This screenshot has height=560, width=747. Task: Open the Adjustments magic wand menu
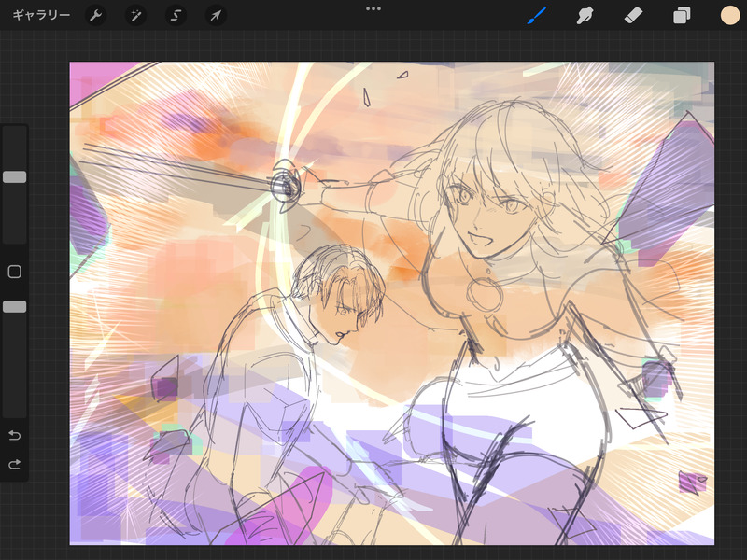(135, 16)
